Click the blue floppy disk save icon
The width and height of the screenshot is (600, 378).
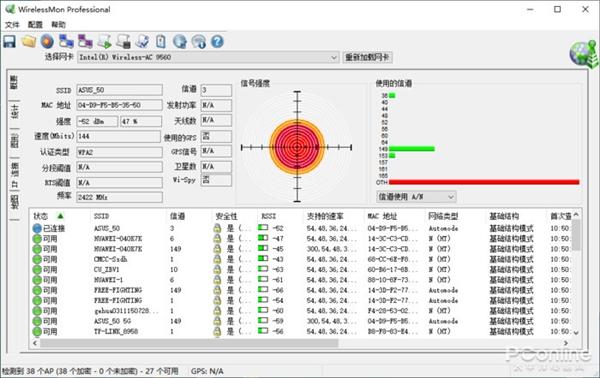pos(10,41)
